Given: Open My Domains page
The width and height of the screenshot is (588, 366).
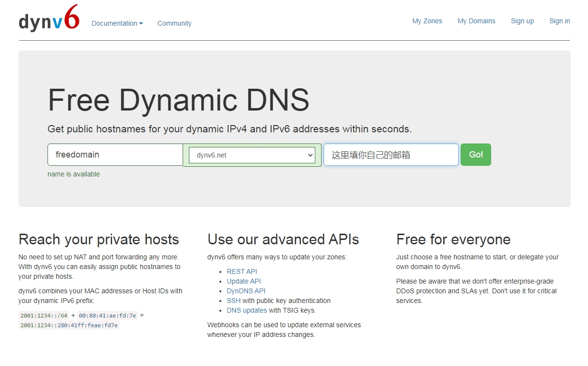Looking at the screenshot, I should point(476,21).
